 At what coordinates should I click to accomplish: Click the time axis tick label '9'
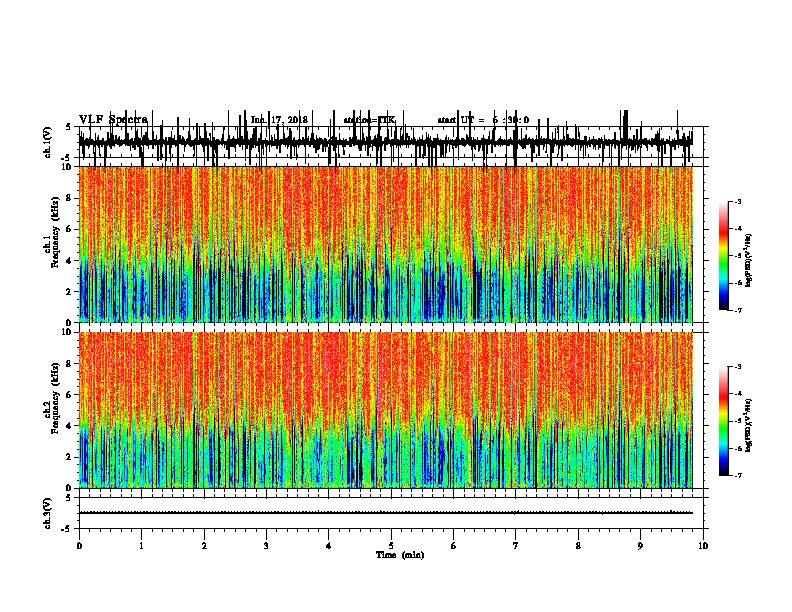640,546
